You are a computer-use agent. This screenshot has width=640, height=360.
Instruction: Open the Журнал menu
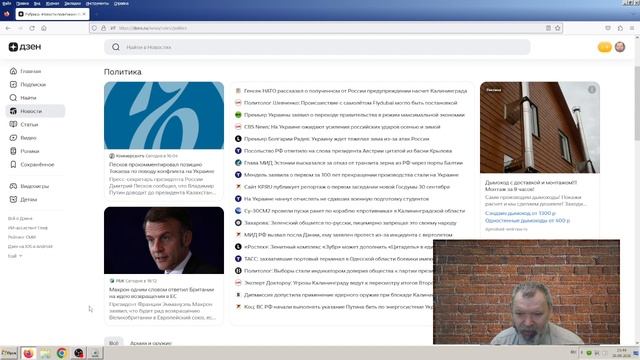52,3
